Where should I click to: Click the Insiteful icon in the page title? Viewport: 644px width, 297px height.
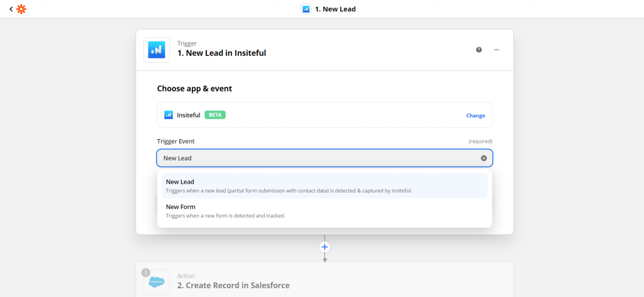(x=306, y=9)
